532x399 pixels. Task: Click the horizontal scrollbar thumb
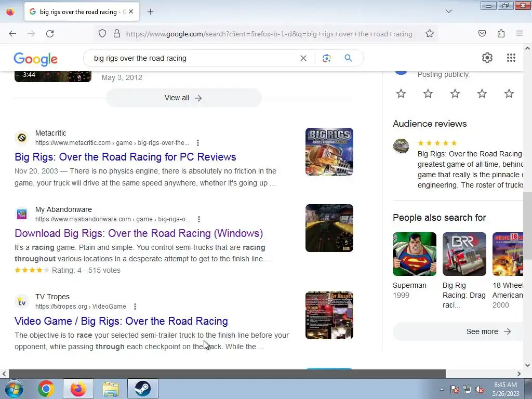(227, 374)
